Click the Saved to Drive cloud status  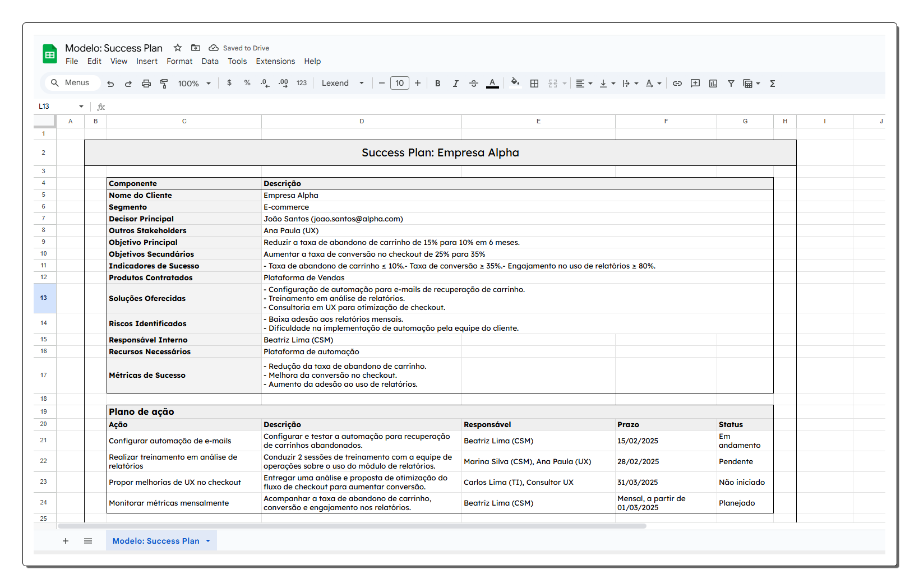(x=239, y=48)
